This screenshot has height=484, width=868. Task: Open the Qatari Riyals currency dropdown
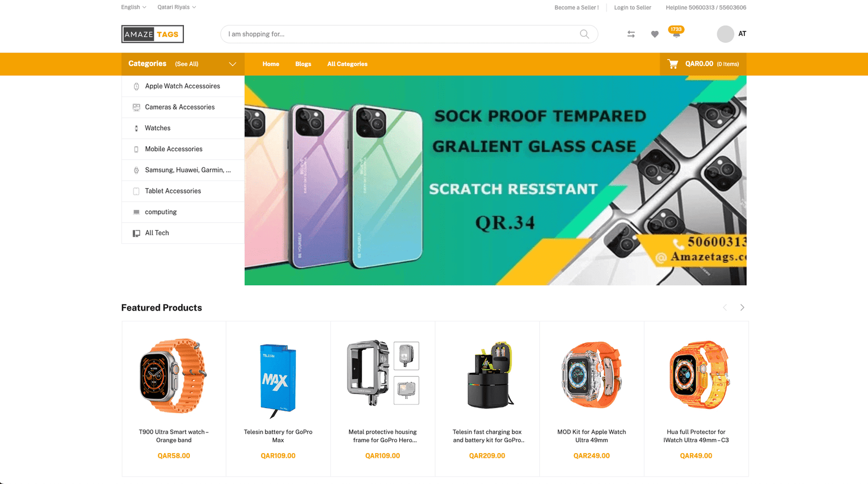177,7
